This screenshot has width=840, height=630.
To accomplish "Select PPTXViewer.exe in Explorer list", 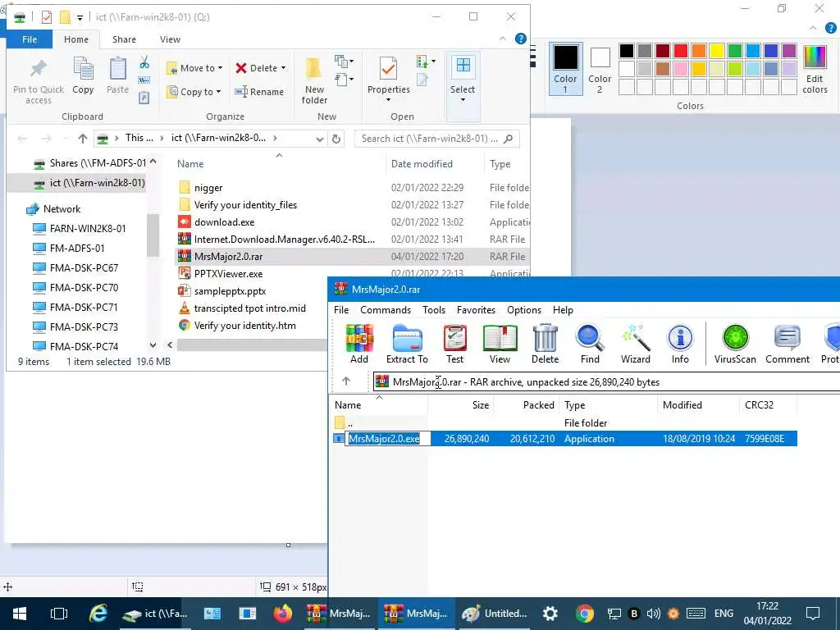I will pyautogui.click(x=228, y=274).
